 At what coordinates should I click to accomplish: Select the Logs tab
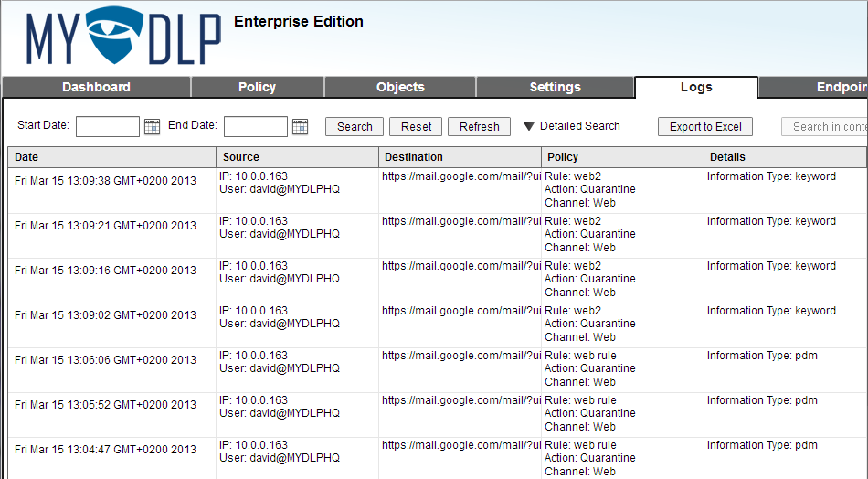(x=696, y=87)
